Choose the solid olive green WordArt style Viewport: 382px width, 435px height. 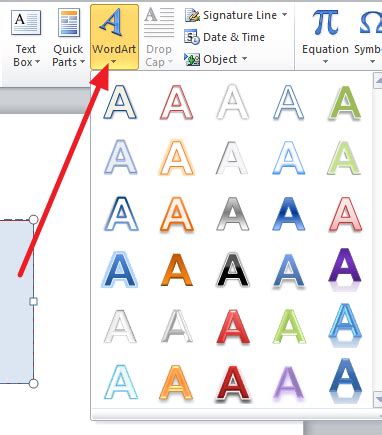pyautogui.click(x=345, y=102)
